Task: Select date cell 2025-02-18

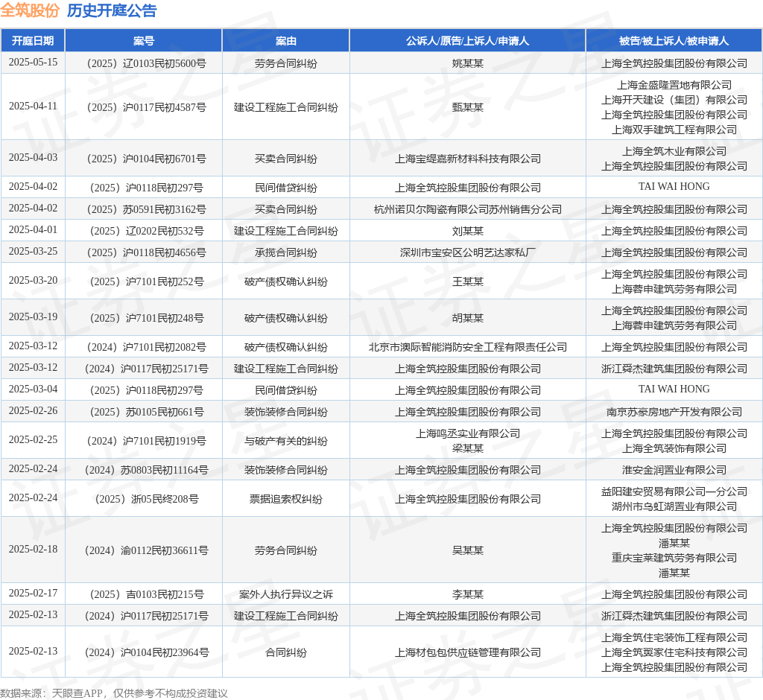Action: tap(33, 549)
